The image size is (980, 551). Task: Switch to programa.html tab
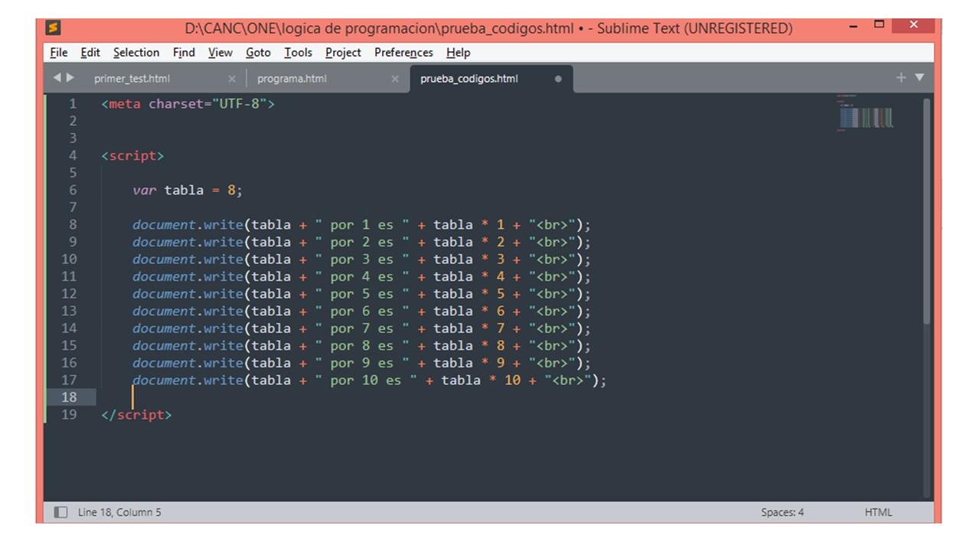point(292,79)
